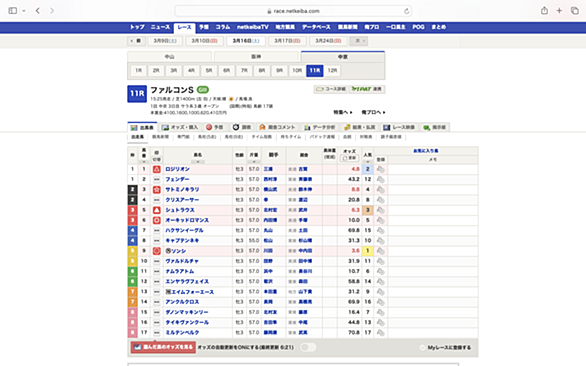Switch marks with the 切替 button under 印

click(x=157, y=159)
